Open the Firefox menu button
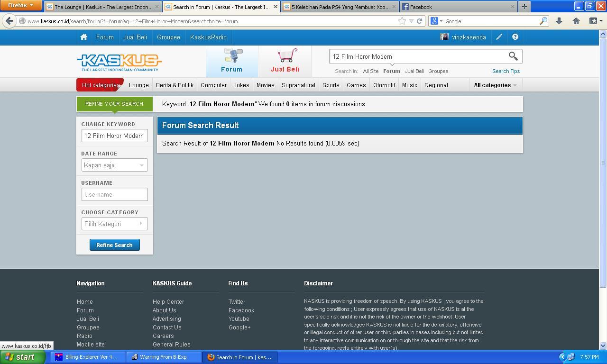The height and width of the screenshot is (364, 607). [21, 5]
